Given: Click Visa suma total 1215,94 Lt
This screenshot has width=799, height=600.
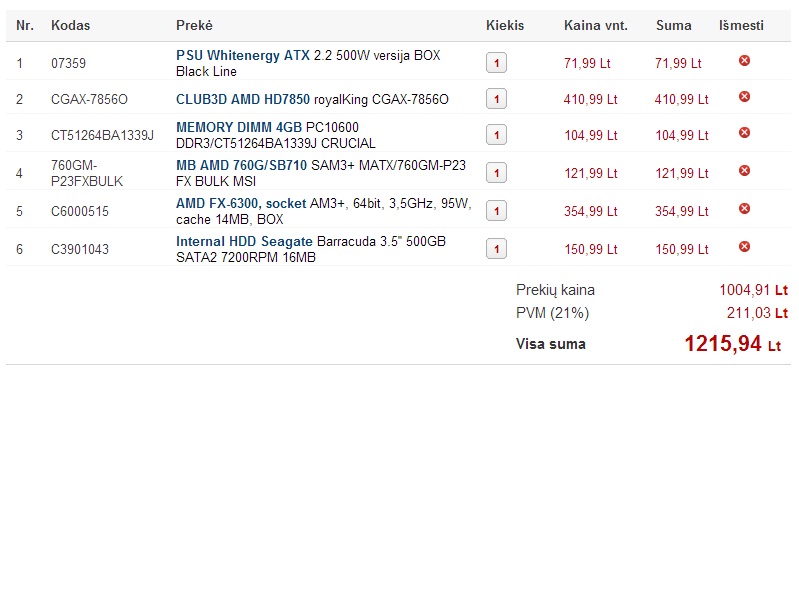Looking at the screenshot, I should (733, 344).
